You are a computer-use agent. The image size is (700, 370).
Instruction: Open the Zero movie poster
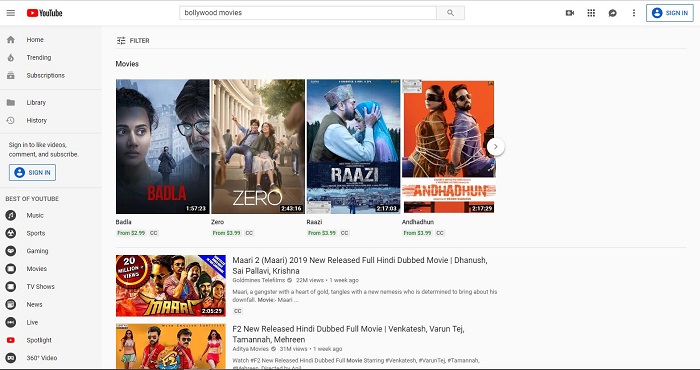(x=258, y=146)
